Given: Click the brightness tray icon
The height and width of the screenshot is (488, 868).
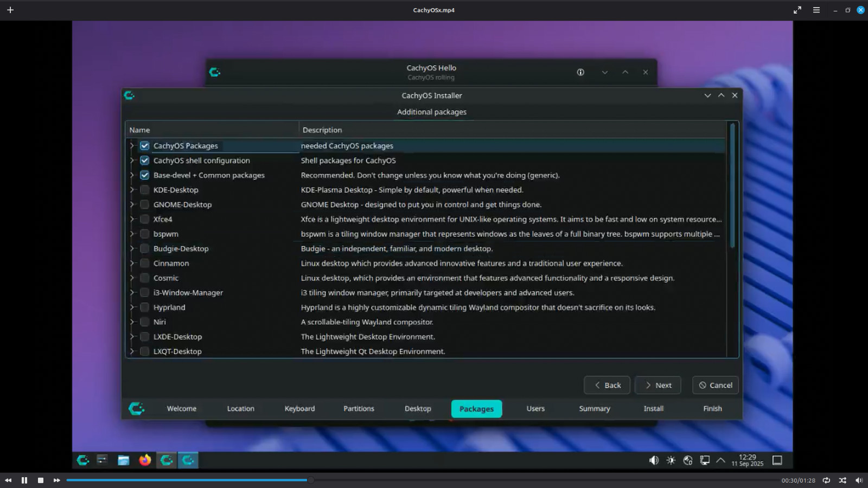Looking at the screenshot, I should click(x=671, y=460).
